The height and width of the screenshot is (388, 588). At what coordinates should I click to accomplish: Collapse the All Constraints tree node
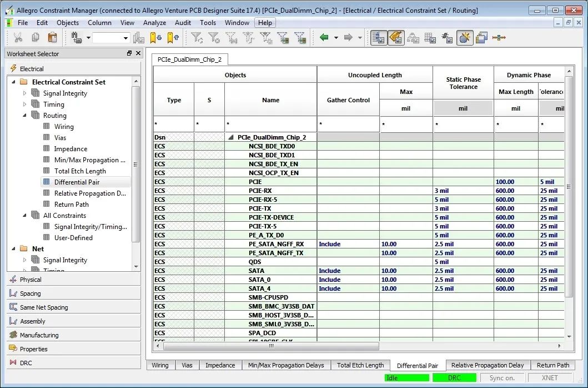(x=25, y=215)
